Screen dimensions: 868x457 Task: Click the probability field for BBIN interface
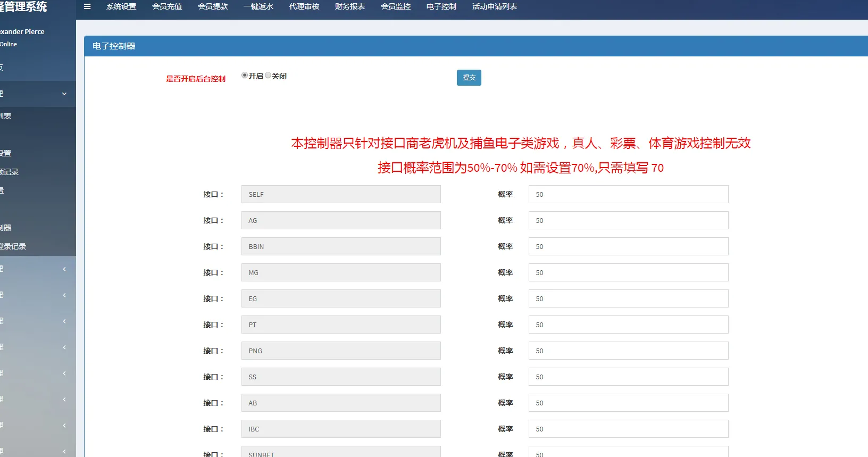click(628, 246)
